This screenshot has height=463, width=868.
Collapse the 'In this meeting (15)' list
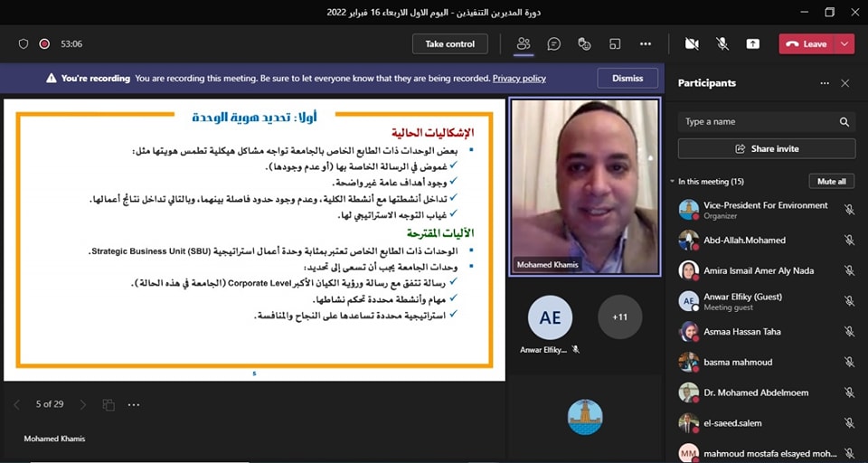[672, 182]
